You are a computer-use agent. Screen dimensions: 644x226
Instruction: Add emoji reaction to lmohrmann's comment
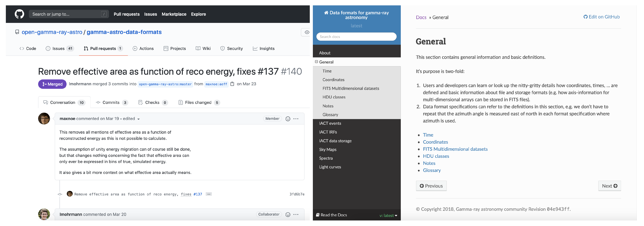288,214
